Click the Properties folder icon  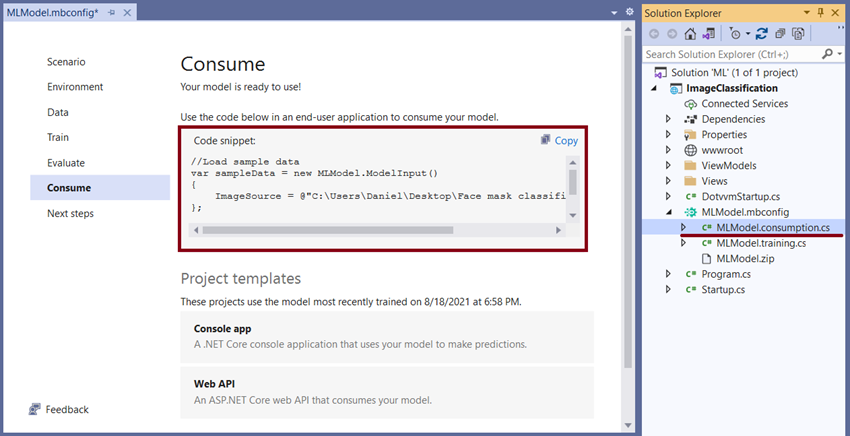click(x=690, y=134)
